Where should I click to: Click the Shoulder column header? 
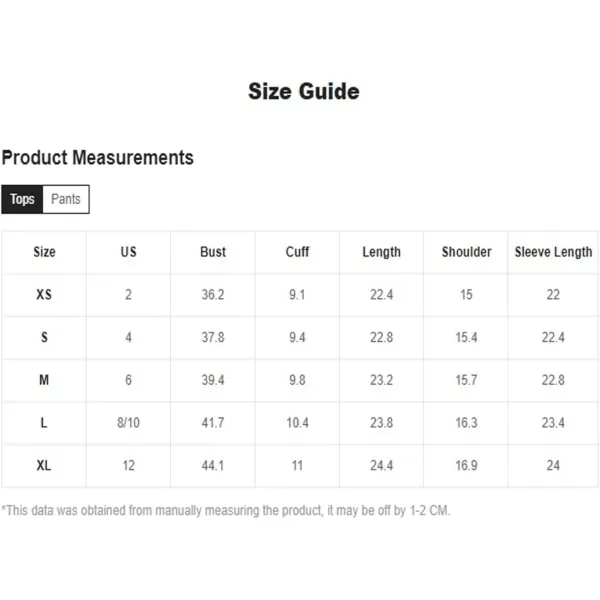pyautogui.click(x=467, y=252)
